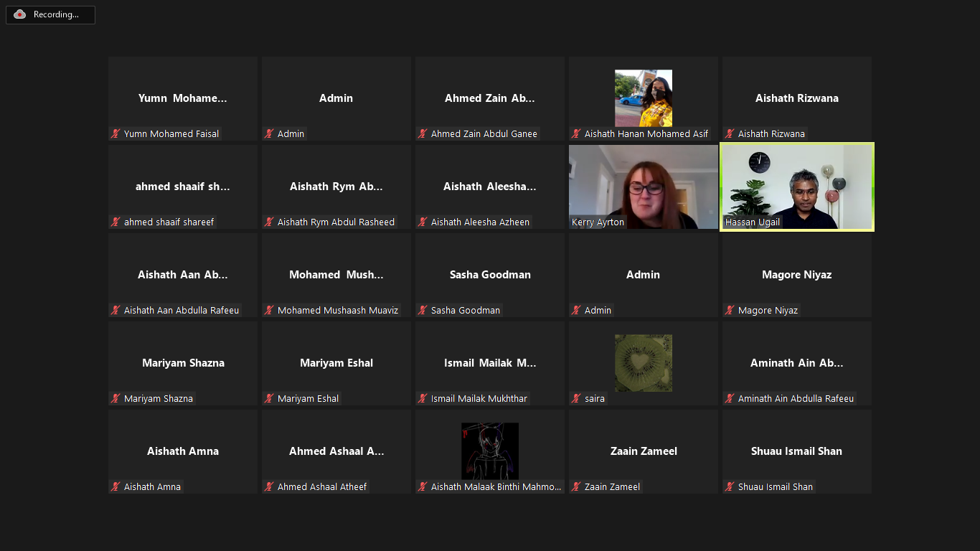Click truncated title 'Aishath Aleesha...'
This screenshot has height=551, width=980.
(490, 187)
